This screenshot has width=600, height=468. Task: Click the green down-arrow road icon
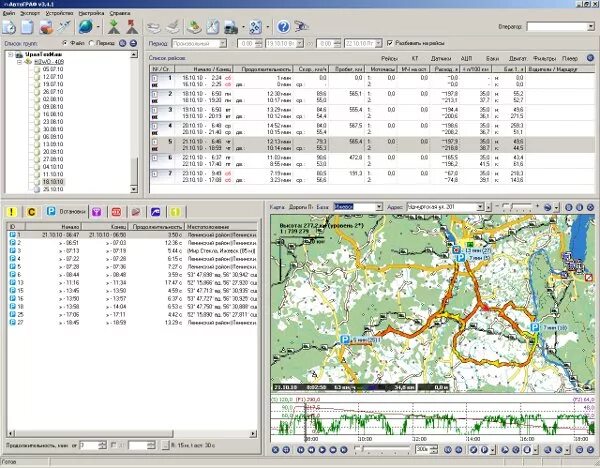(114, 27)
